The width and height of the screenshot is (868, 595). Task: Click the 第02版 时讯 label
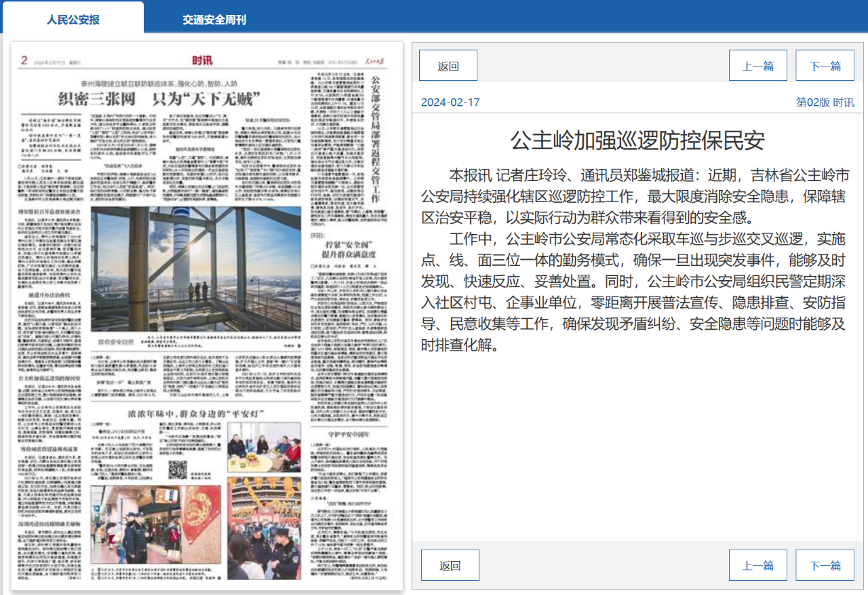(825, 102)
